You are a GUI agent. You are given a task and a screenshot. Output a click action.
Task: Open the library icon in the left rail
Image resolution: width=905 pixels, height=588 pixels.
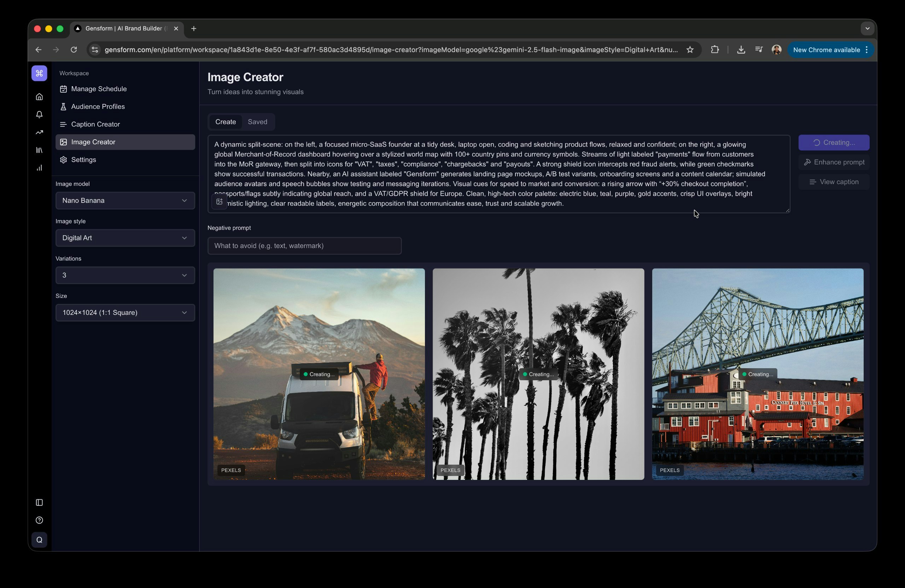[x=39, y=150]
